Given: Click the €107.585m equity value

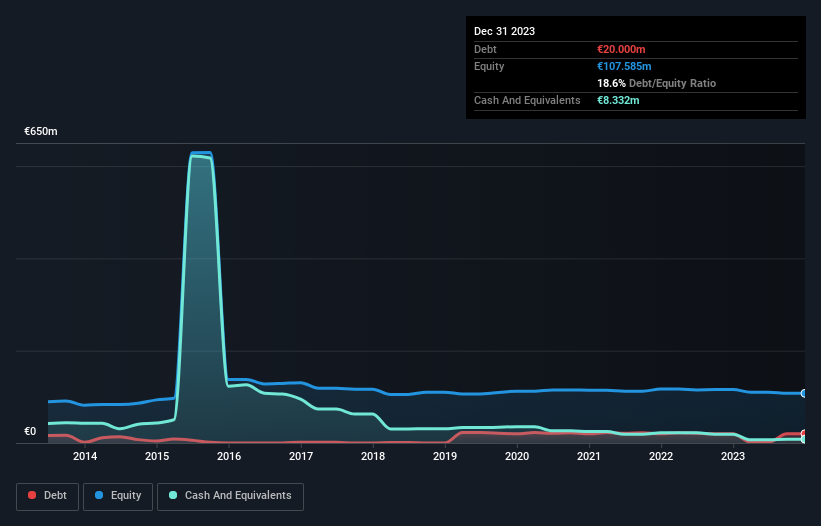Looking at the screenshot, I should 624,66.
